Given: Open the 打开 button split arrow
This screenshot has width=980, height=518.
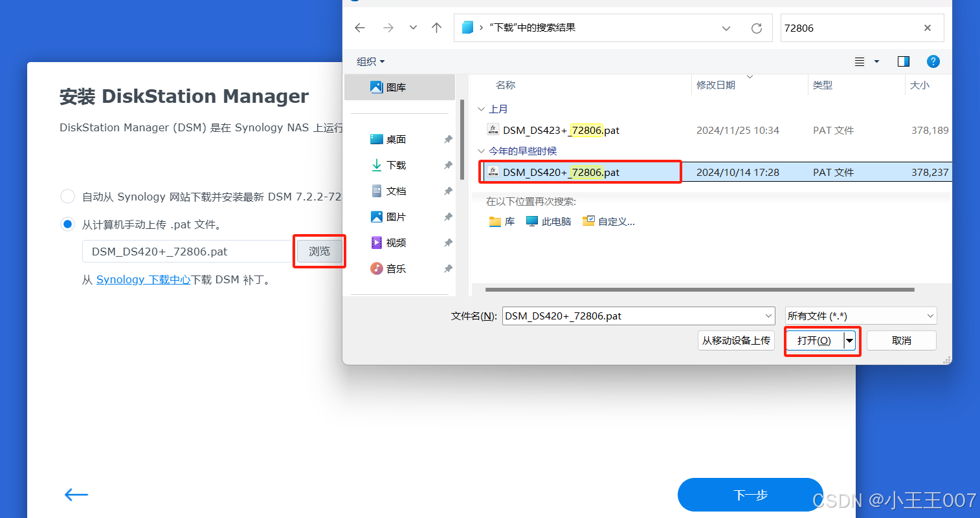Looking at the screenshot, I should point(849,340).
